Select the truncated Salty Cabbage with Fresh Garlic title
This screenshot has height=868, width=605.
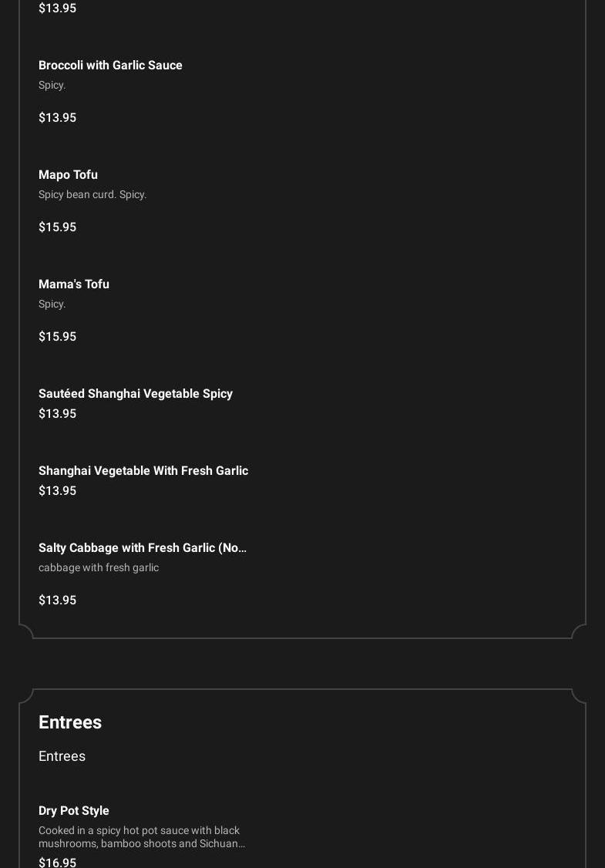click(143, 548)
